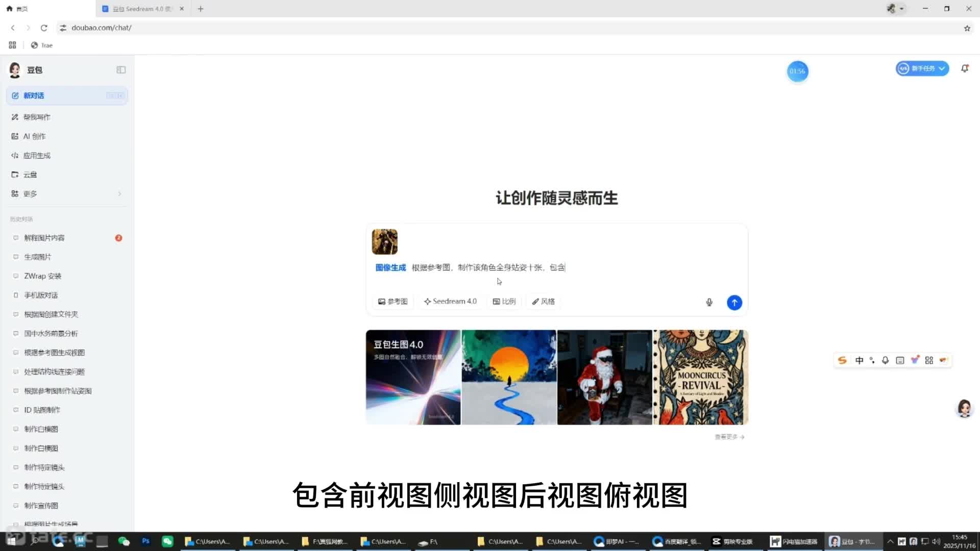Open the grid apps icon on floating toolbar
The width and height of the screenshot is (980, 551).
tap(929, 360)
